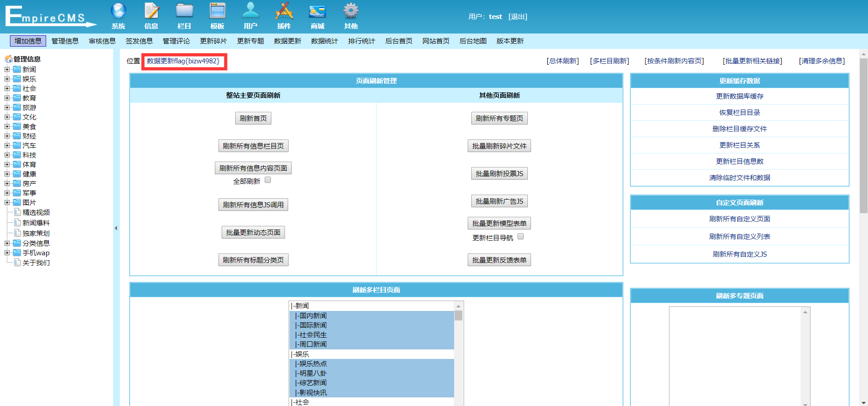Click the 社会 folder icon in tree
The width and height of the screenshot is (868, 406).
(x=17, y=88)
